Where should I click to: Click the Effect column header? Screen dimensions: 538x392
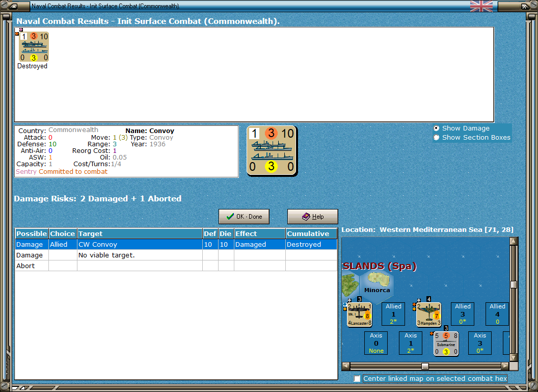[260, 233]
